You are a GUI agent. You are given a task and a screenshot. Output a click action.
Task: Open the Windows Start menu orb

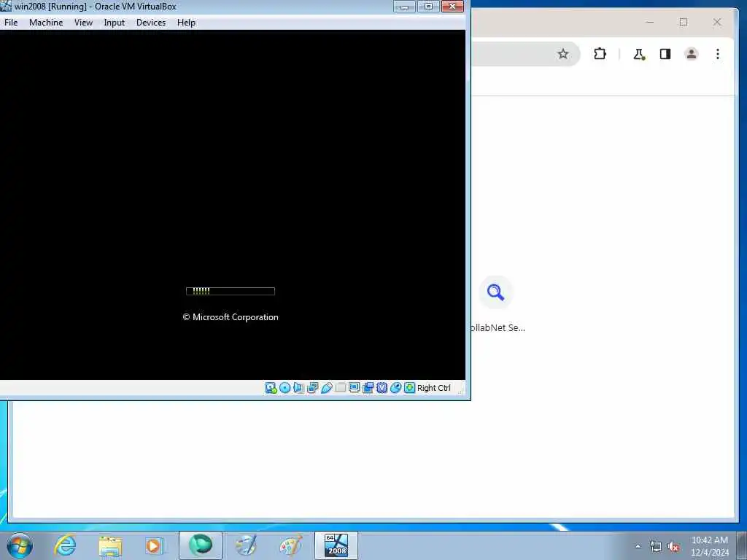[x=20, y=545]
